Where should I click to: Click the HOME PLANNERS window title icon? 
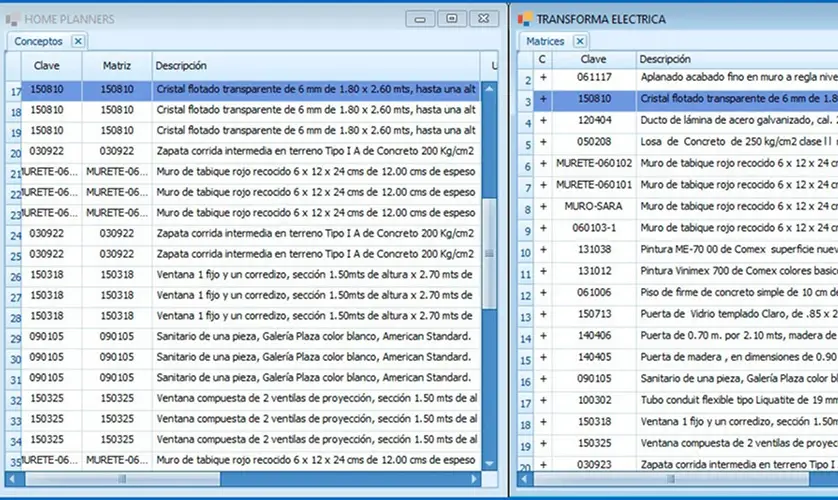12,19
